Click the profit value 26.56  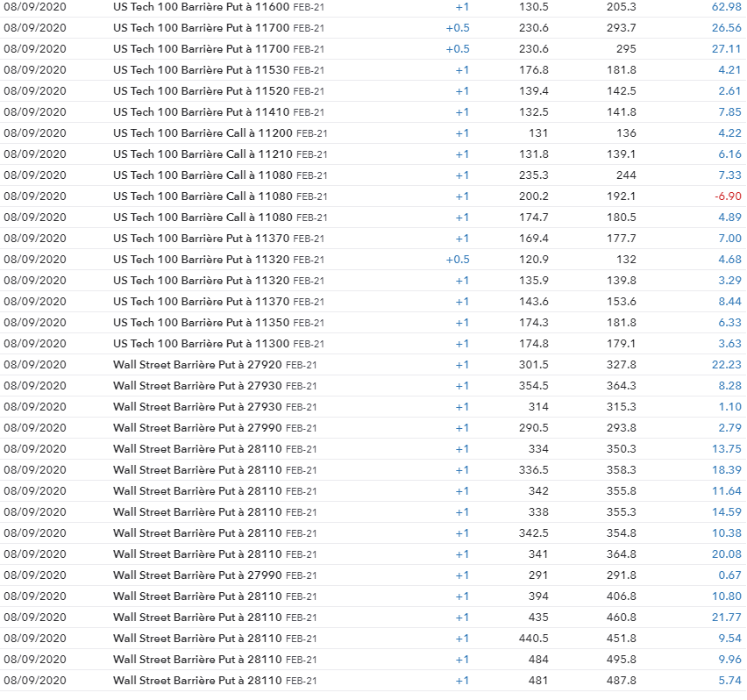(727, 28)
